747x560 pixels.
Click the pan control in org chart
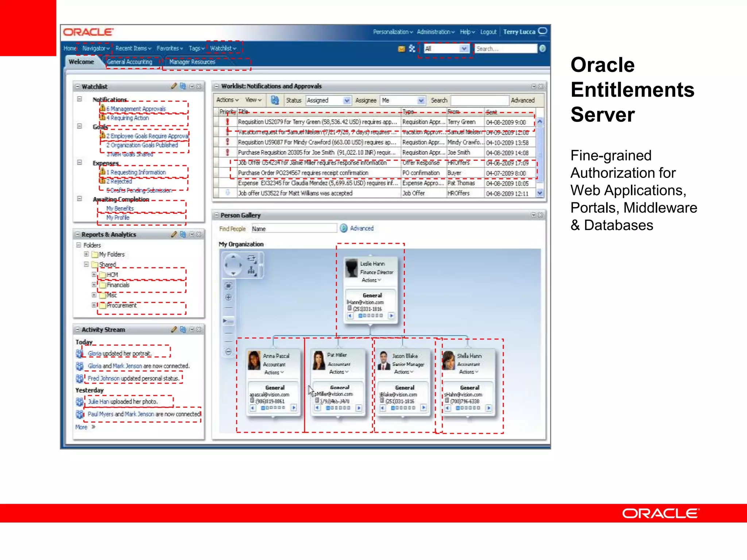[x=233, y=265]
